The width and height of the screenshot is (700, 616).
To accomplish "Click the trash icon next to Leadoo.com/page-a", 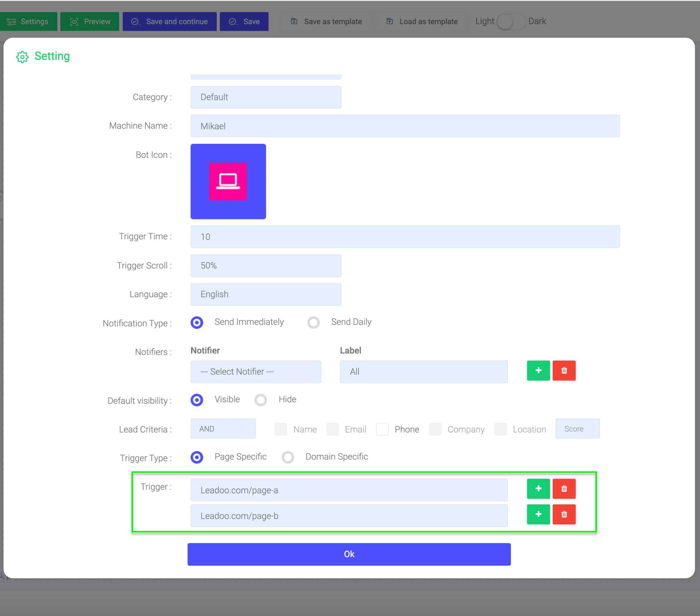I will click(564, 489).
